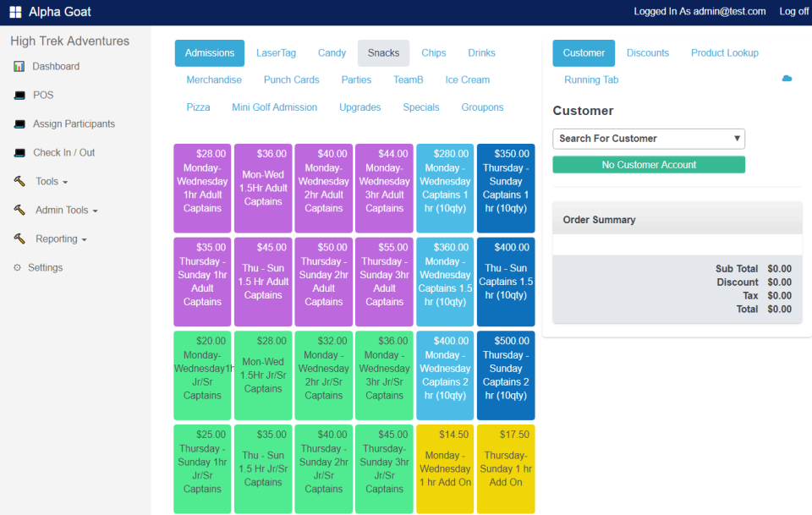Open Product Lookup
This screenshot has width=812, height=515.
pyautogui.click(x=724, y=52)
